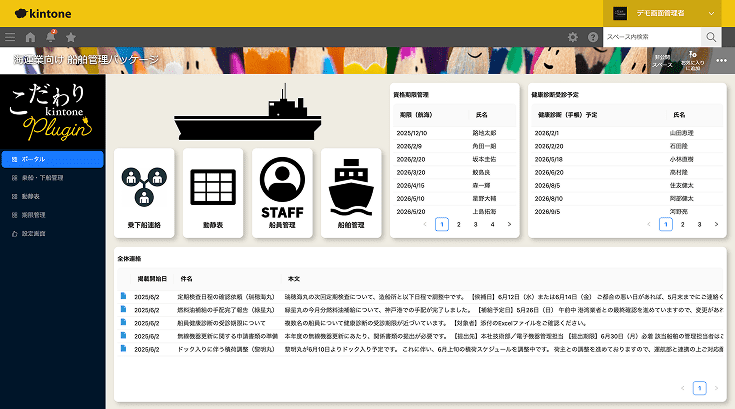The height and width of the screenshot is (409, 735).
Task: Open the 動静表 grid tile
Action: click(x=212, y=195)
